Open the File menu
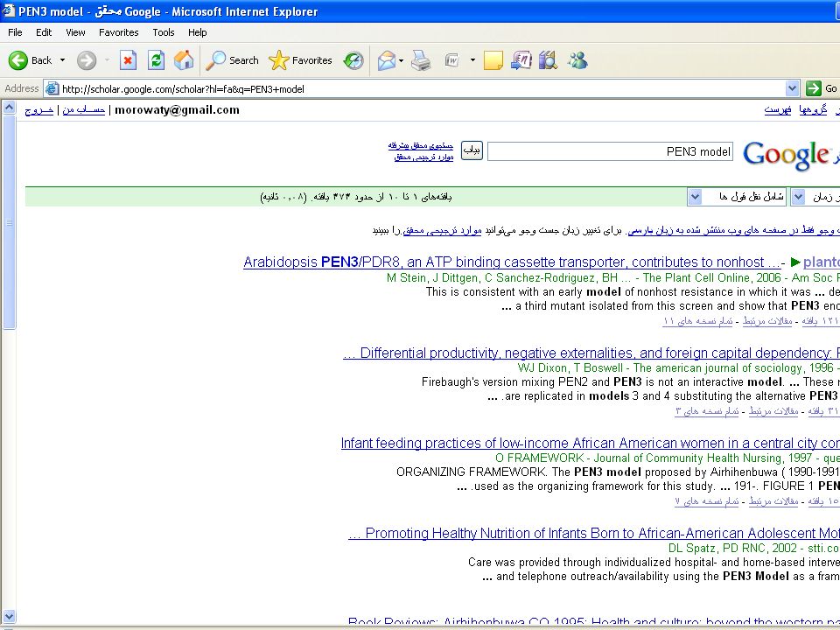Image resolution: width=840 pixels, height=630 pixels. 15,32
